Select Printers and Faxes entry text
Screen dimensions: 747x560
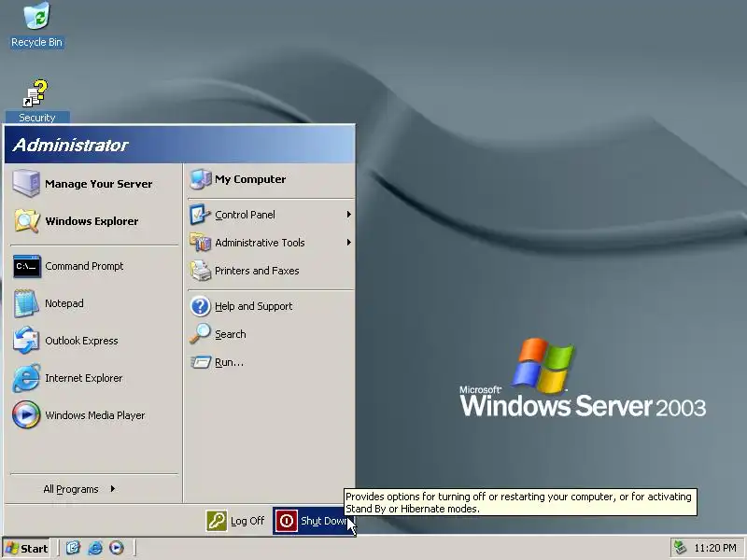tap(257, 271)
